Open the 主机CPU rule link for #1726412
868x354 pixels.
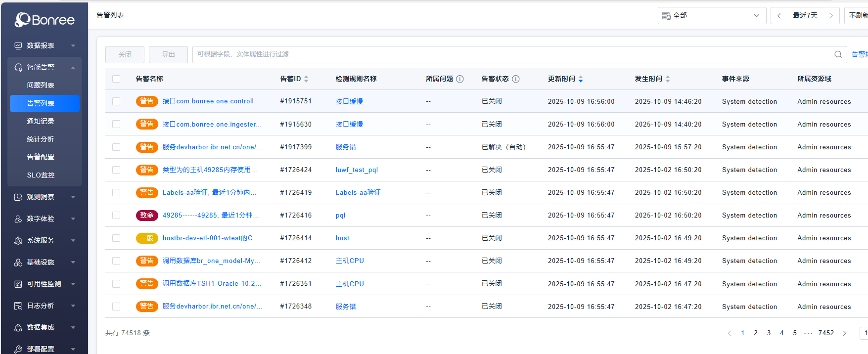click(350, 261)
